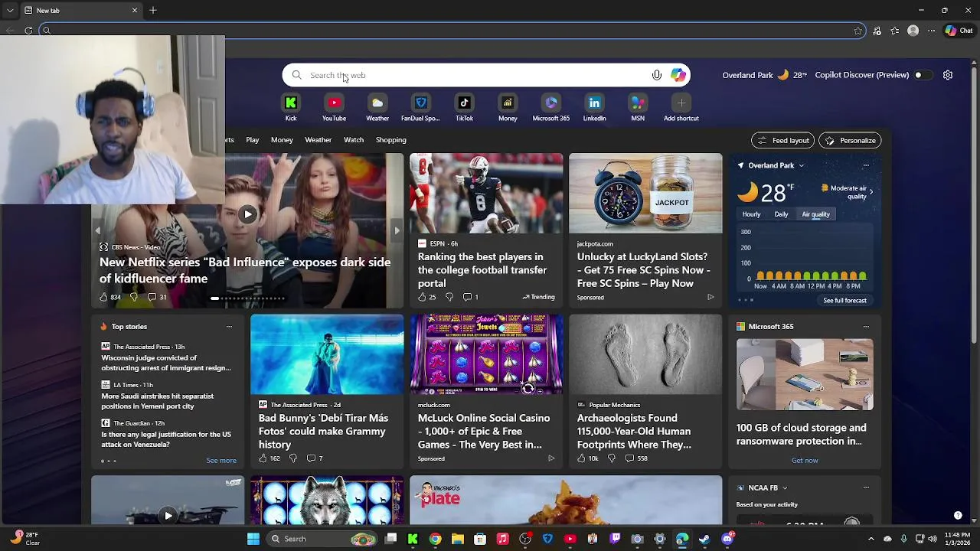Open the Weather shortcut tile
Image resolution: width=980 pixels, height=551 pixels.
coord(377,103)
